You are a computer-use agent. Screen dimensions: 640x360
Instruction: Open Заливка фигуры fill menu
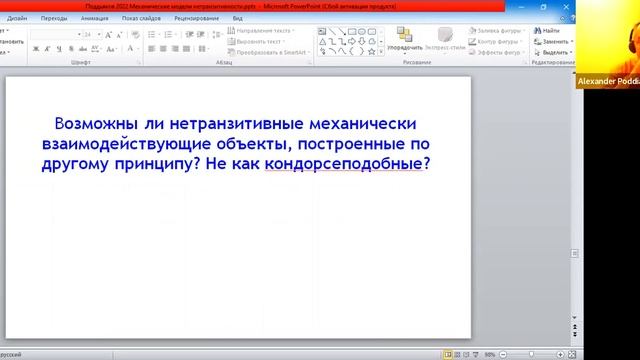(x=497, y=31)
